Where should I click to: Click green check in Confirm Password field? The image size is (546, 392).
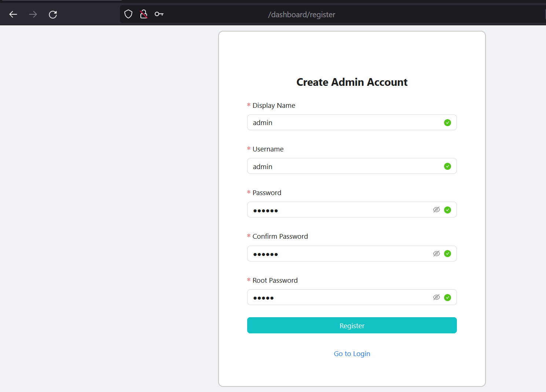tap(447, 253)
